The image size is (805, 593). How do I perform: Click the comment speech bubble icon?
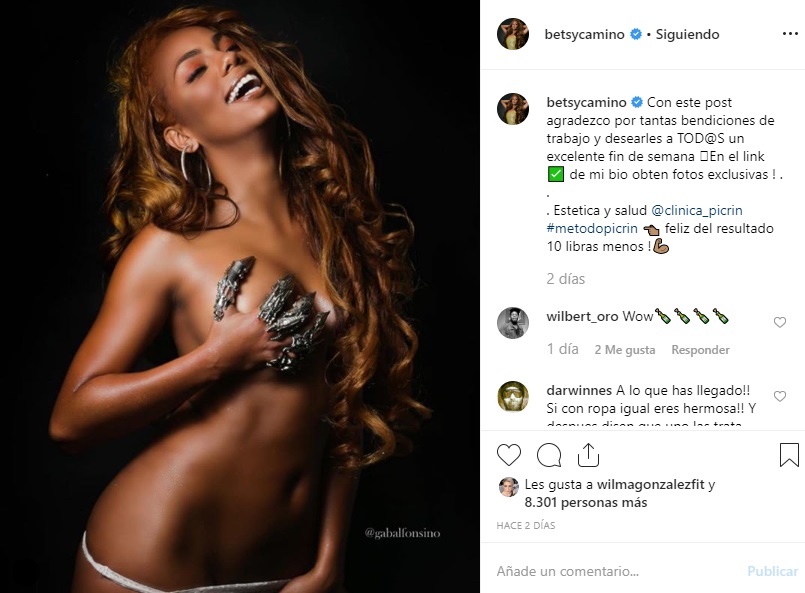[x=549, y=456]
